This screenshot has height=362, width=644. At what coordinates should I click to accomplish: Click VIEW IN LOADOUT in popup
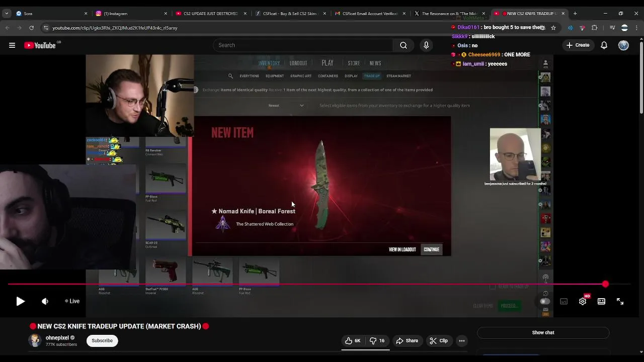(403, 249)
